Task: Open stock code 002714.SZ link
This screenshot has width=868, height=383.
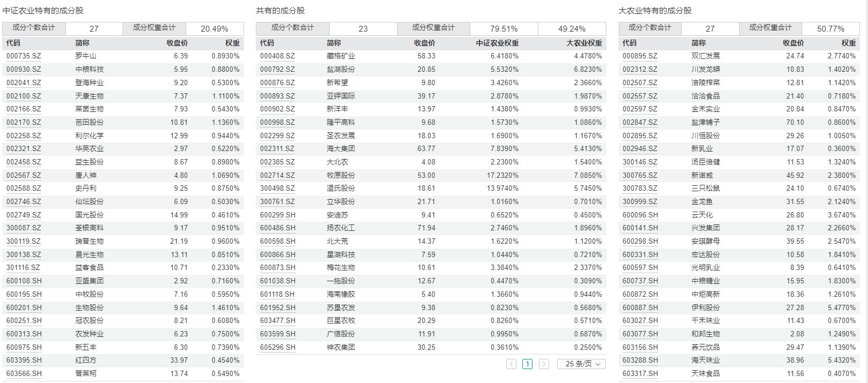Action: click(277, 175)
